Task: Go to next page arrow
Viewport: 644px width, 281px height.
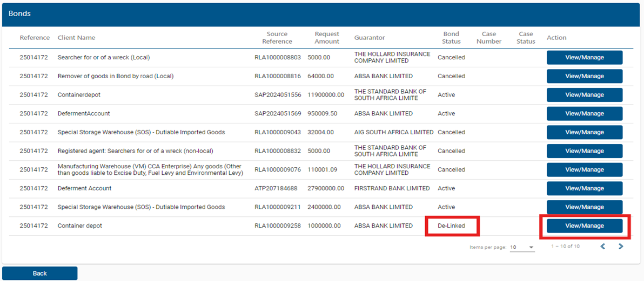Action: coord(621,246)
